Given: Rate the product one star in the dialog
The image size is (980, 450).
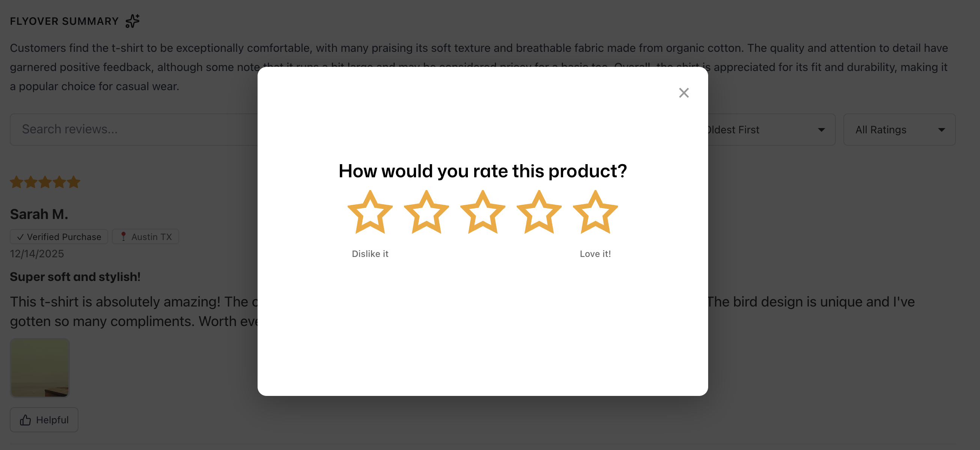Looking at the screenshot, I should click(371, 212).
